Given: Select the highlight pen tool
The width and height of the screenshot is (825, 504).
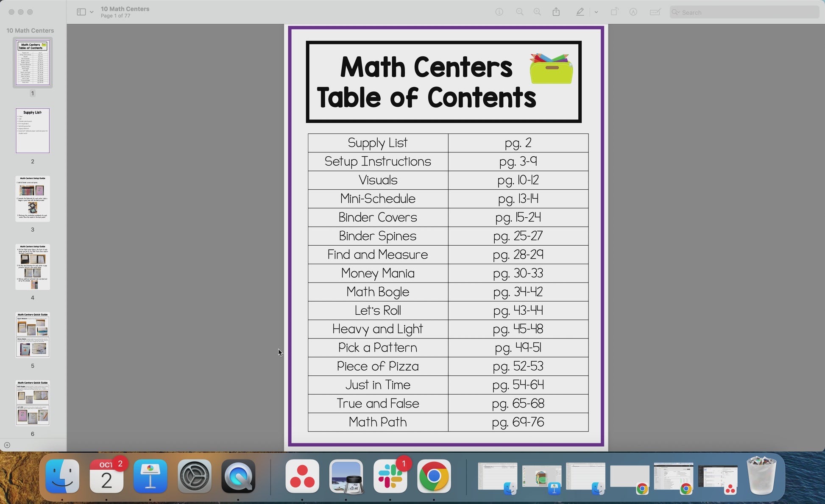Looking at the screenshot, I should [580, 12].
